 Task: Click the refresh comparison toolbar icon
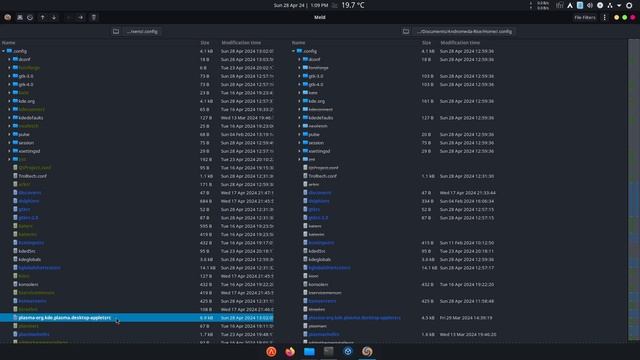30,18
